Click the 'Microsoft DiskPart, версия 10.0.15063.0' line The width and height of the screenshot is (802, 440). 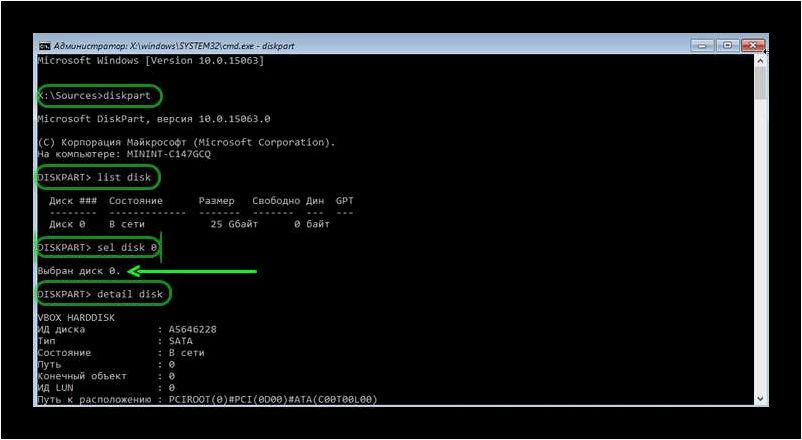(154, 119)
